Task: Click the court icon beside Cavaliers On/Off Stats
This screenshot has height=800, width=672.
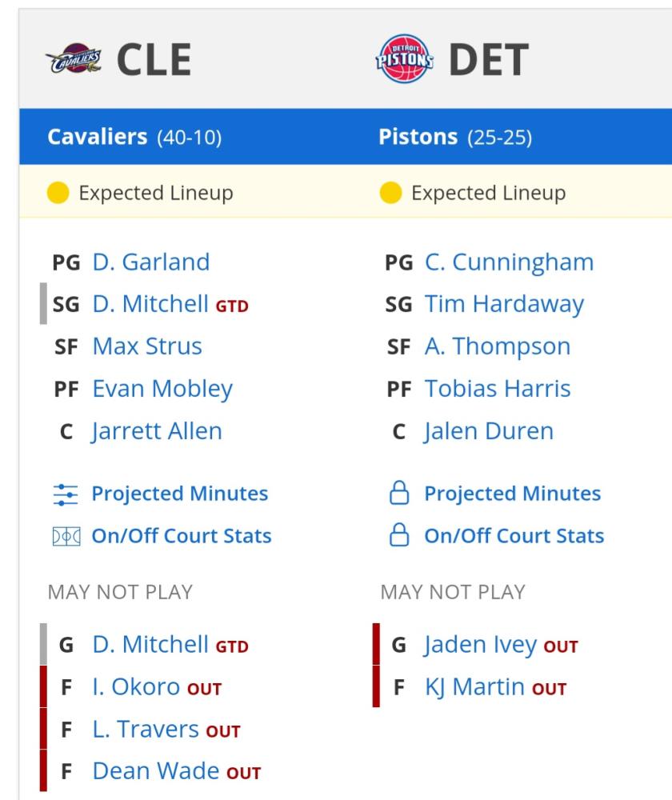Action: point(66,536)
